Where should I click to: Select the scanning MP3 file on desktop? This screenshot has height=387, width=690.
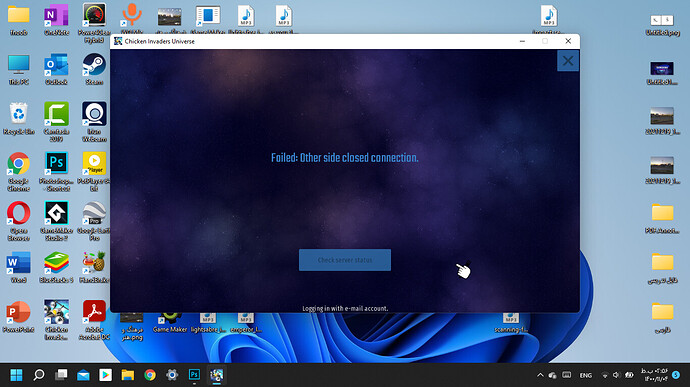pos(510,323)
